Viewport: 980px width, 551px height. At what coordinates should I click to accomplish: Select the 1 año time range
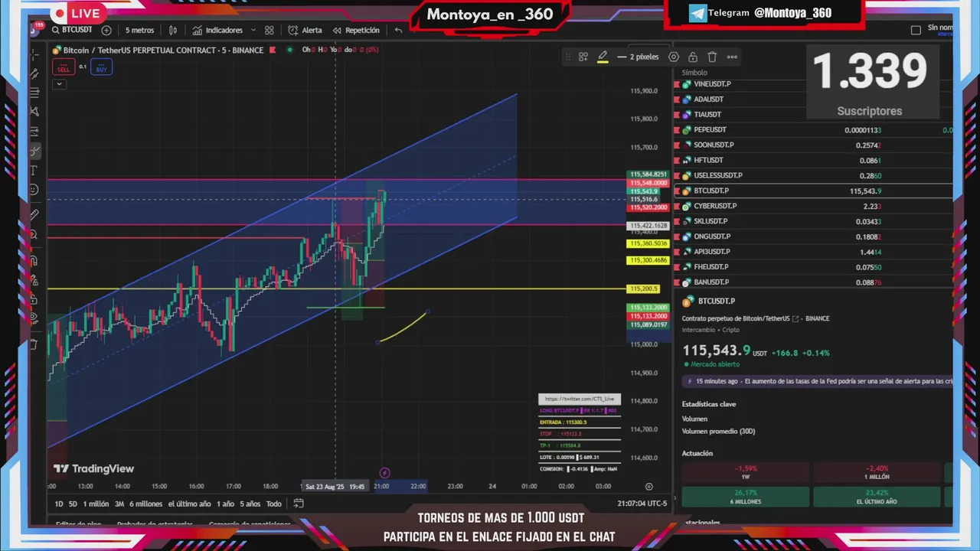point(225,504)
